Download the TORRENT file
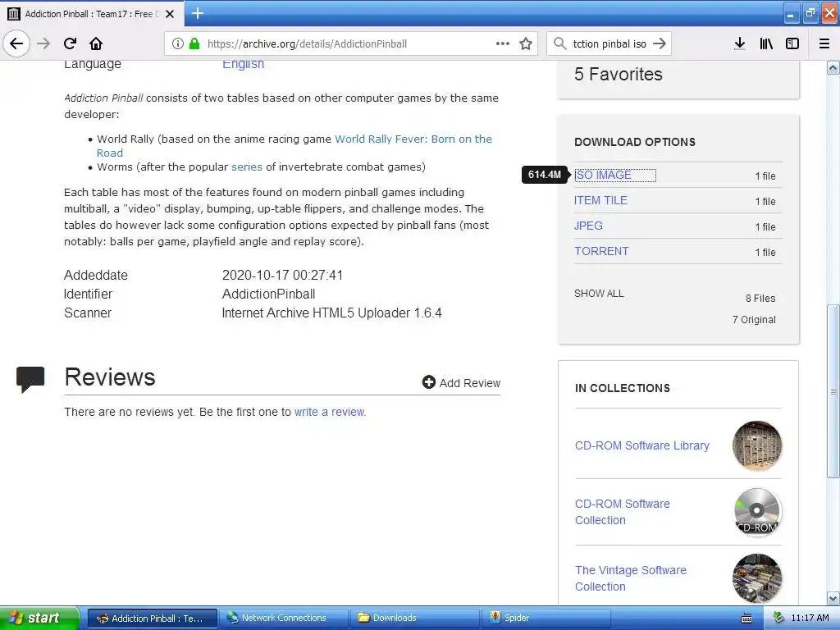The image size is (840, 630). point(601,251)
